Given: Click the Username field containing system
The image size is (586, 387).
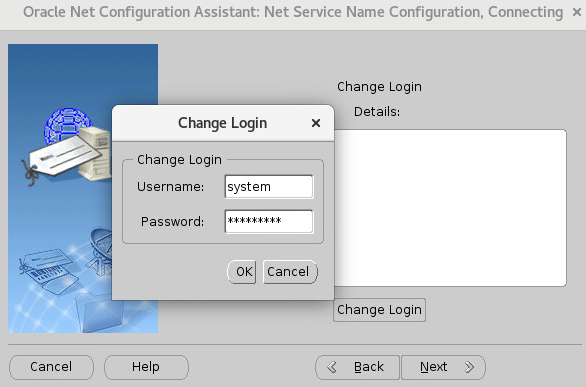Looking at the screenshot, I should [269, 186].
